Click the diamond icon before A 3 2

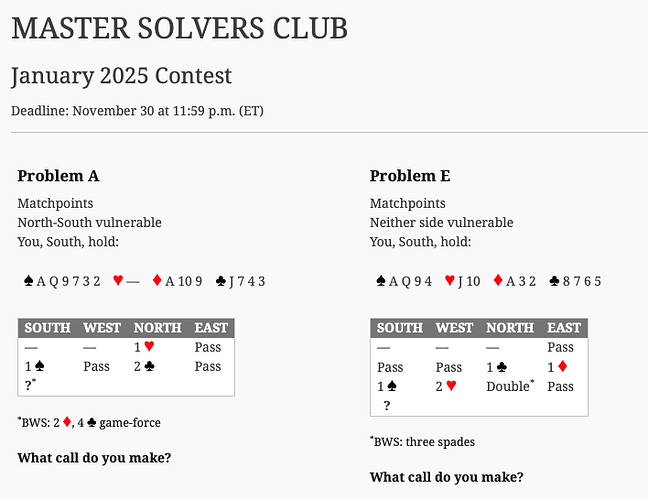click(x=498, y=281)
